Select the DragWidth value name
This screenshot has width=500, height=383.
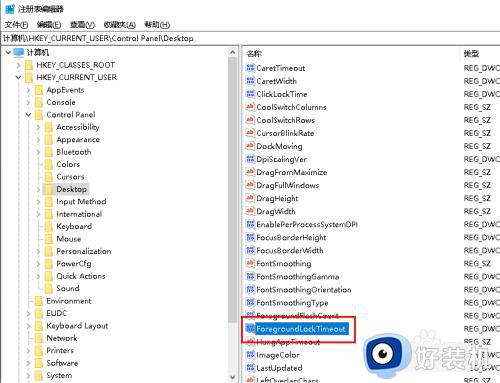(276, 211)
